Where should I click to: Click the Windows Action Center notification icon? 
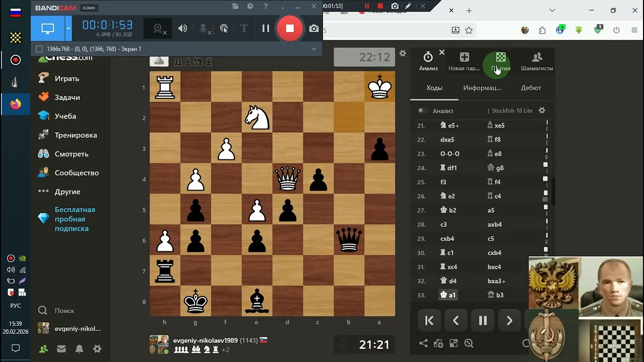tap(15, 348)
